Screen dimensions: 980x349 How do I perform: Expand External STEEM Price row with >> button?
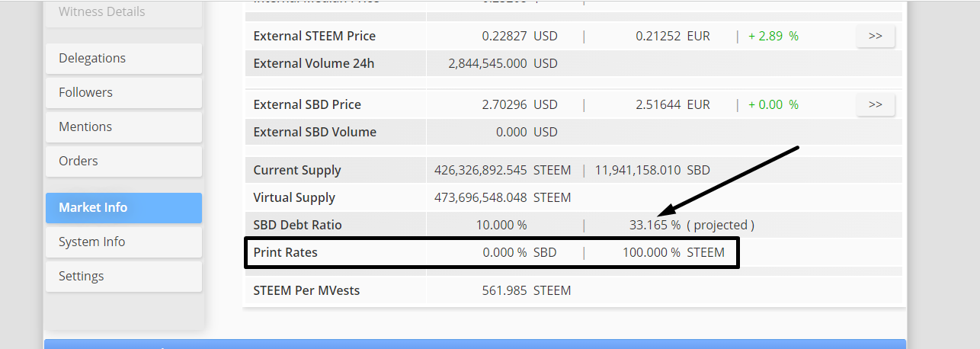click(x=875, y=36)
